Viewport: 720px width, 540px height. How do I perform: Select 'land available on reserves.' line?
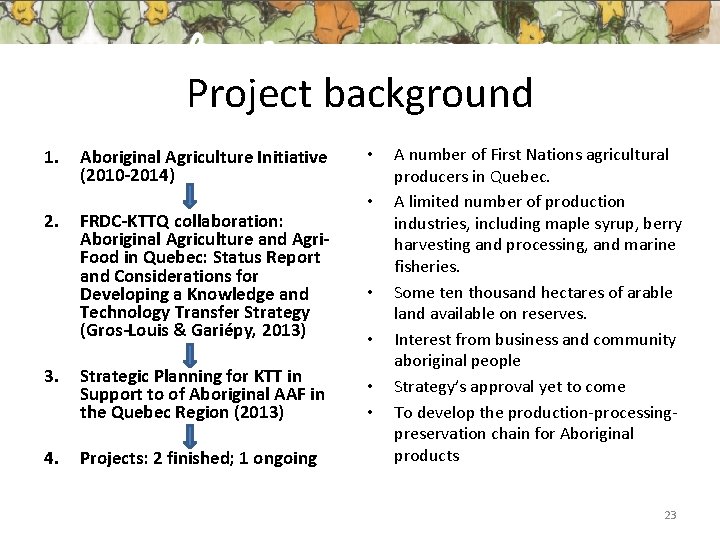tap(490, 314)
